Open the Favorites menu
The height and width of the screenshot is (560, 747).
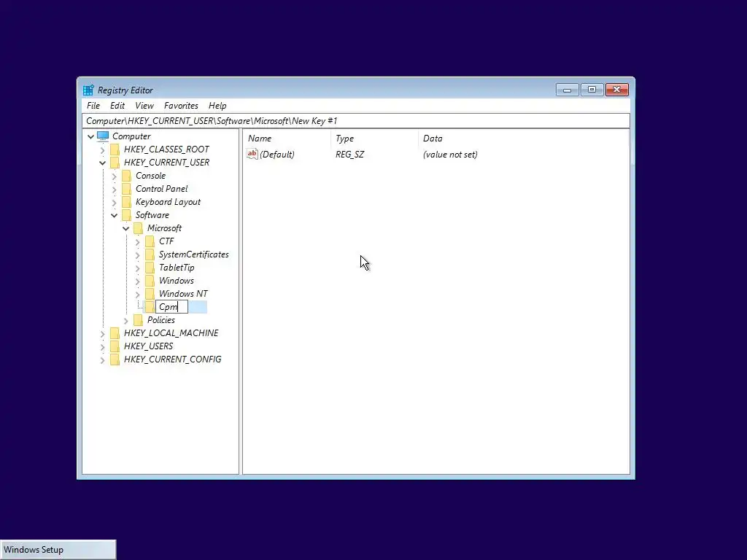pyautogui.click(x=181, y=106)
